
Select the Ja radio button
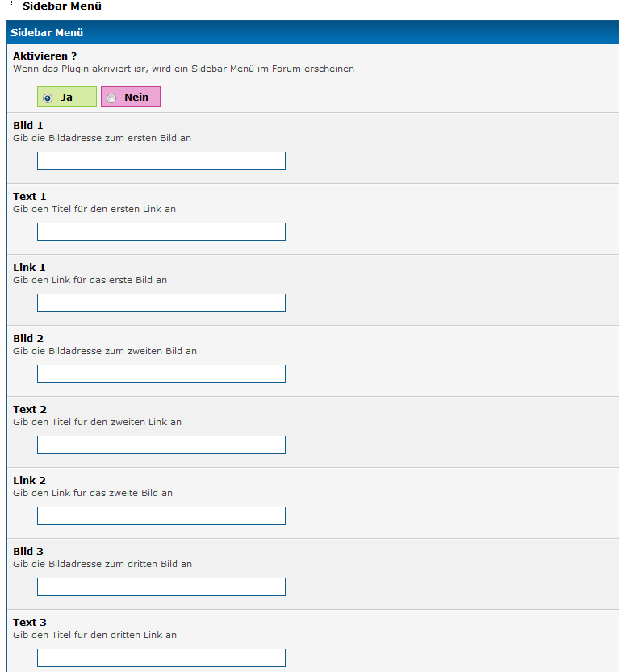48,98
